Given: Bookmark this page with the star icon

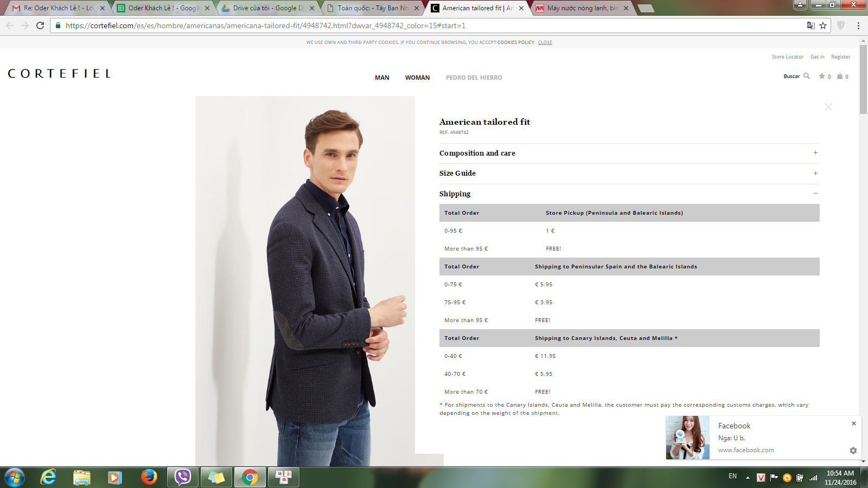Looking at the screenshot, I should coord(823,25).
